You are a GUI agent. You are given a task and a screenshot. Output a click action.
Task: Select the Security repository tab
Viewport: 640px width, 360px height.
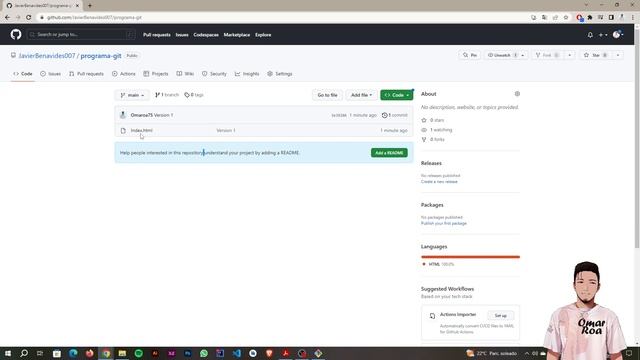pos(214,74)
